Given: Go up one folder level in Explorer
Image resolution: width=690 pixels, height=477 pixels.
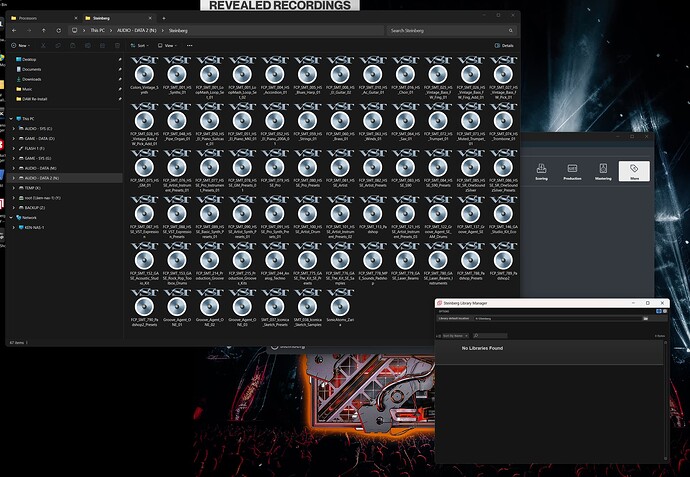Looking at the screenshot, I should (44, 30).
